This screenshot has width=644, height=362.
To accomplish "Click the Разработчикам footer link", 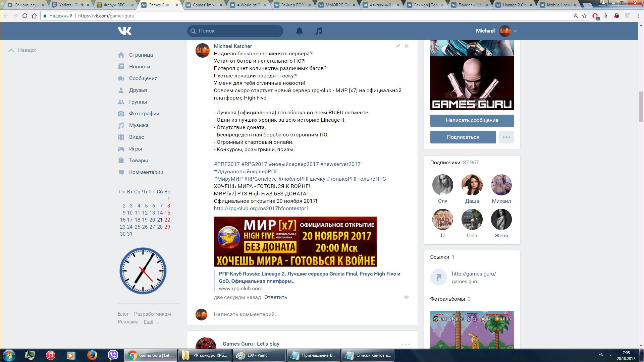I will 152,314.
